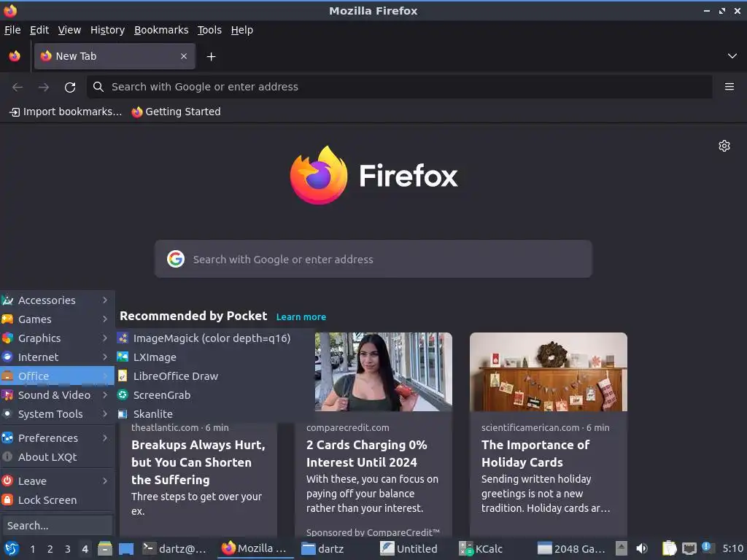Click the forward navigation arrow

[x=44, y=87]
